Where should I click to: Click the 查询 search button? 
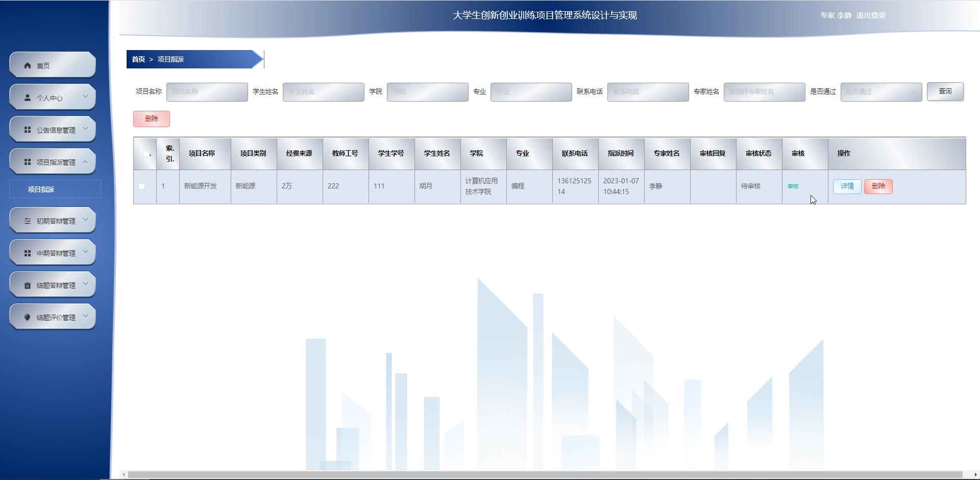coord(945,91)
